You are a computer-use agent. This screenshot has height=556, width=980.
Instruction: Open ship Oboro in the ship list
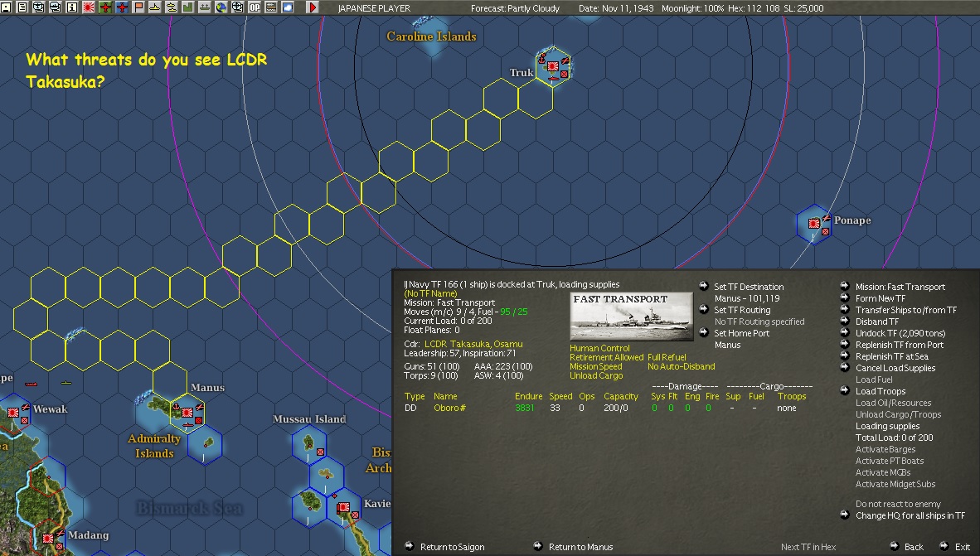click(x=449, y=408)
